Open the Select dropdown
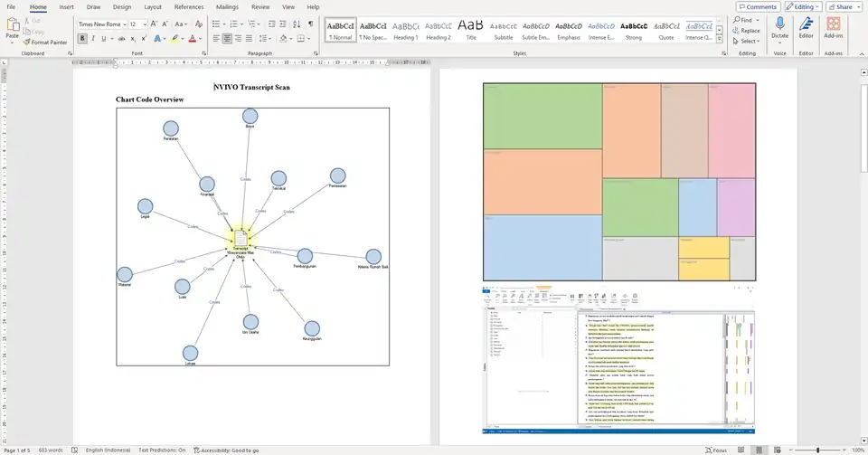The width and height of the screenshot is (868, 455). pyautogui.click(x=746, y=41)
